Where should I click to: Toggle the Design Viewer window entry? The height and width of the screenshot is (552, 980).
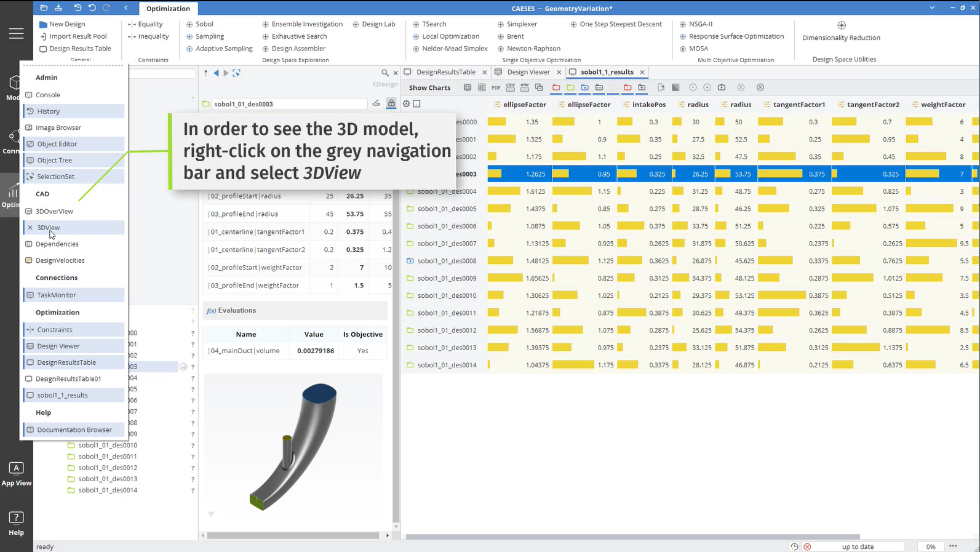click(58, 346)
